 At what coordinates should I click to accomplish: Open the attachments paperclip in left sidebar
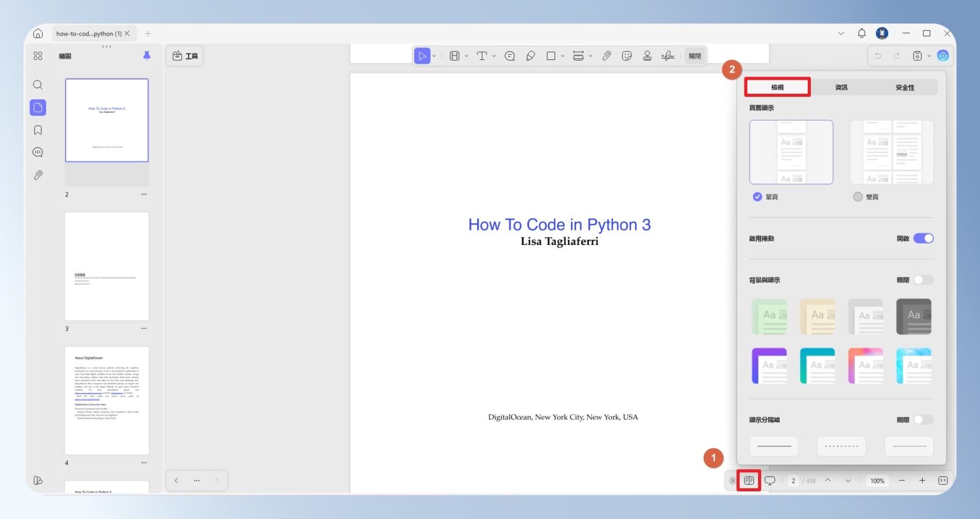(x=38, y=175)
